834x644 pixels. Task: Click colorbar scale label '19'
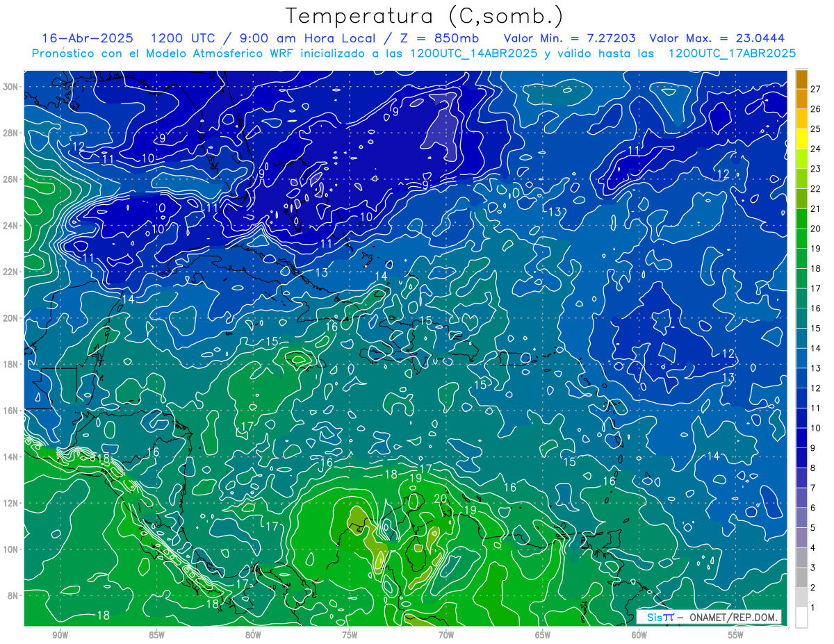pos(816,248)
